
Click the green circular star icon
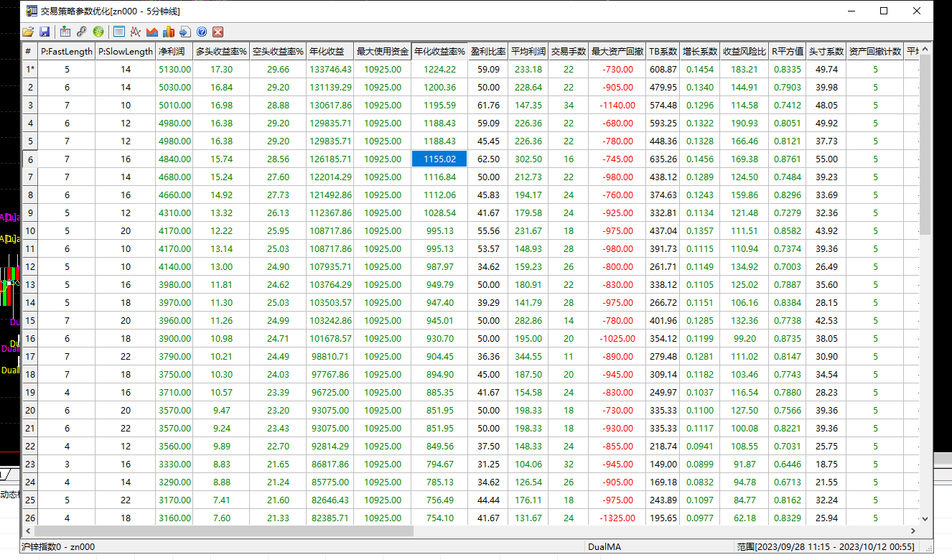click(98, 32)
